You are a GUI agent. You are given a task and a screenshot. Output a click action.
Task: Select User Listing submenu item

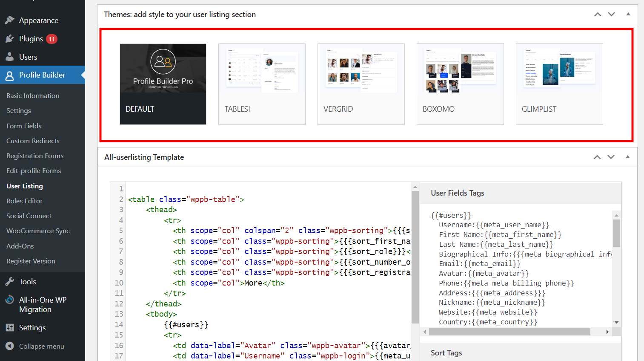tap(25, 186)
